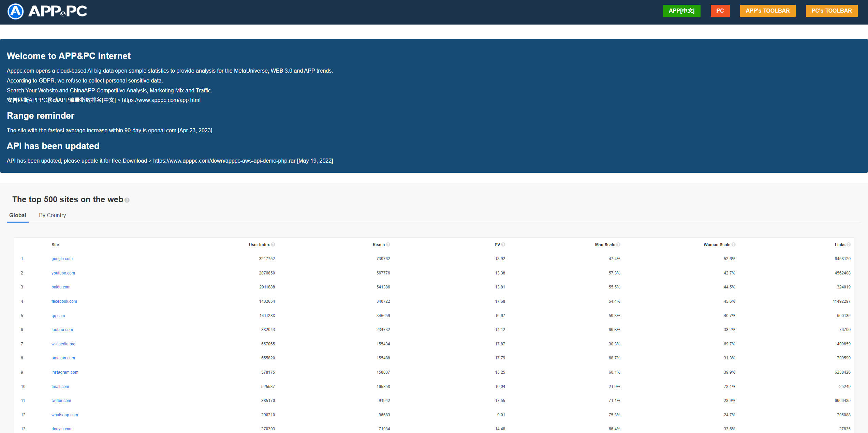Select facebook.com Links value 11492297
868x433 pixels.
pyautogui.click(x=841, y=301)
